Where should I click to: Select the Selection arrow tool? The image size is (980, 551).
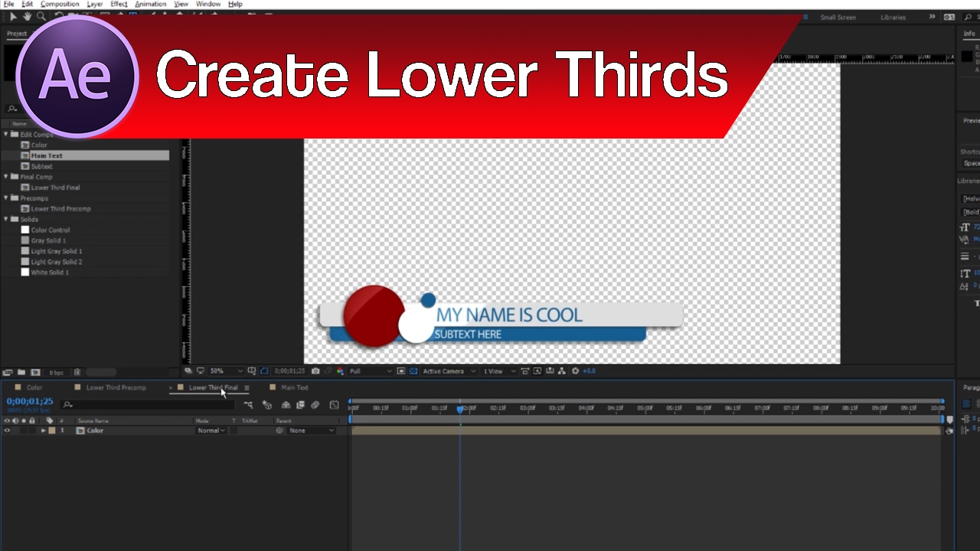click(13, 16)
